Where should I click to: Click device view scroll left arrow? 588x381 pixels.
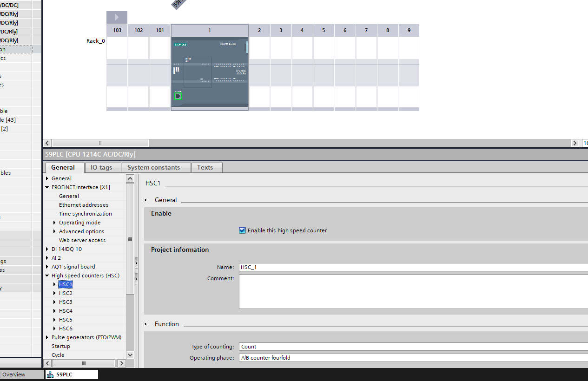pyautogui.click(x=47, y=143)
